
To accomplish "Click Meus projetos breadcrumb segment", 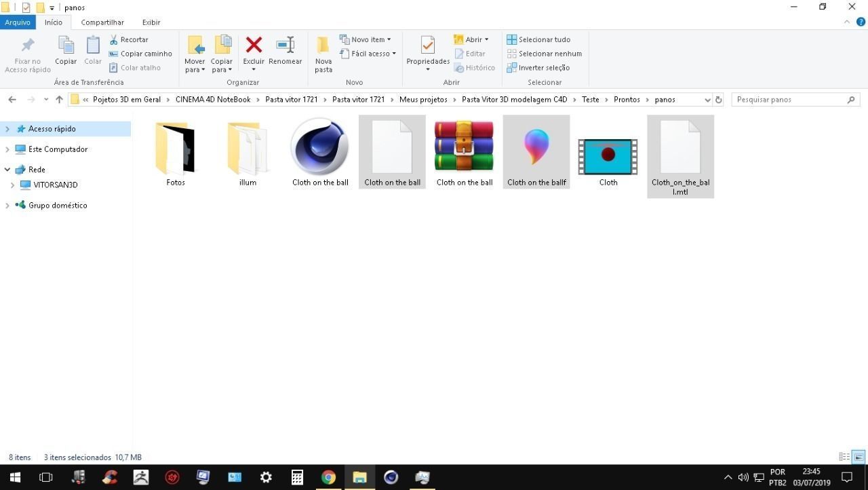I will [x=423, y=100].
